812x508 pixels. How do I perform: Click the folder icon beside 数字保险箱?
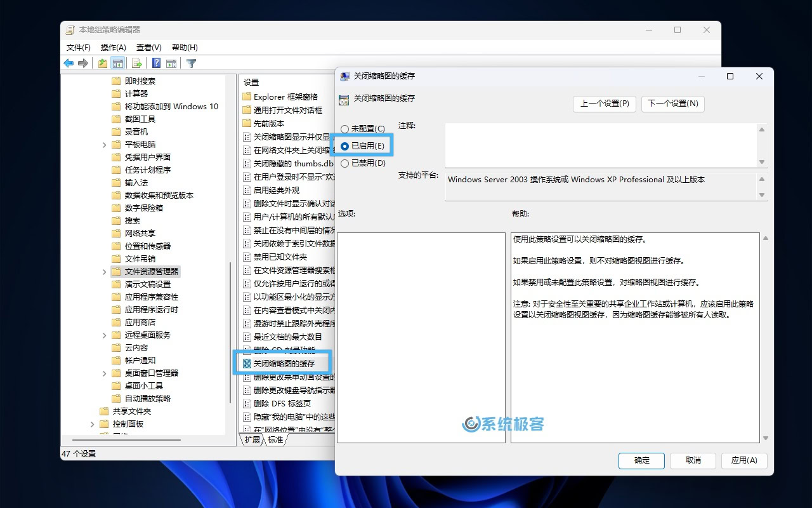tap(116, 208)
